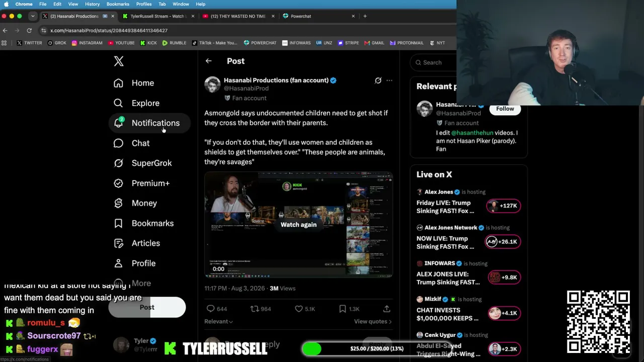Click the back arrow next to Post
Screen dimensions: 644x362
pos(208,61)
